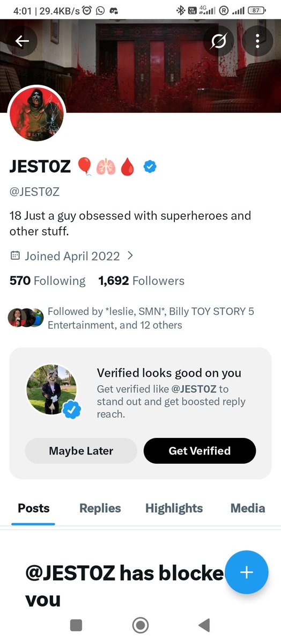Tap the Get Verified button
The image size is (281, 644).
(199, 451)
